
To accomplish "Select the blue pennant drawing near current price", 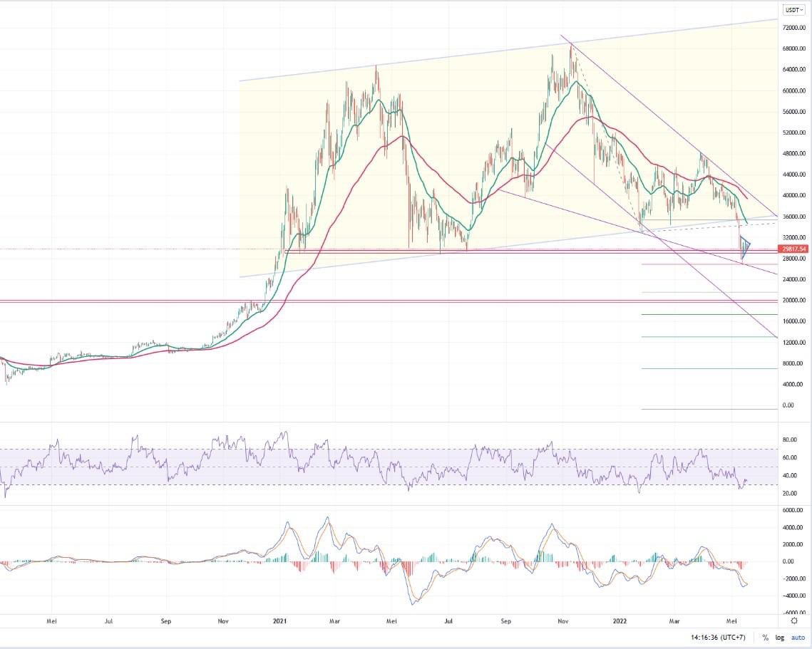I will (746, 246).
